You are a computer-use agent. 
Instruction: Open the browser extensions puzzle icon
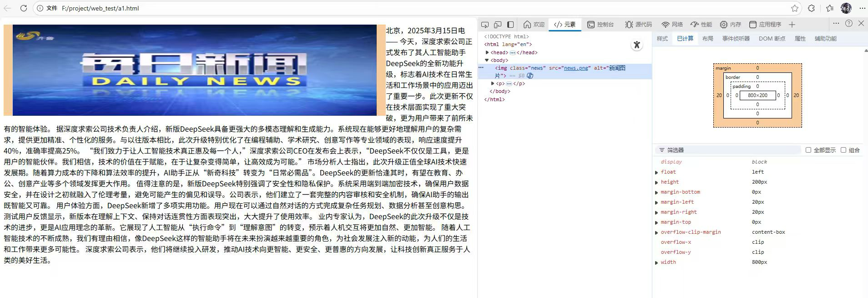(x=812, y=8)
